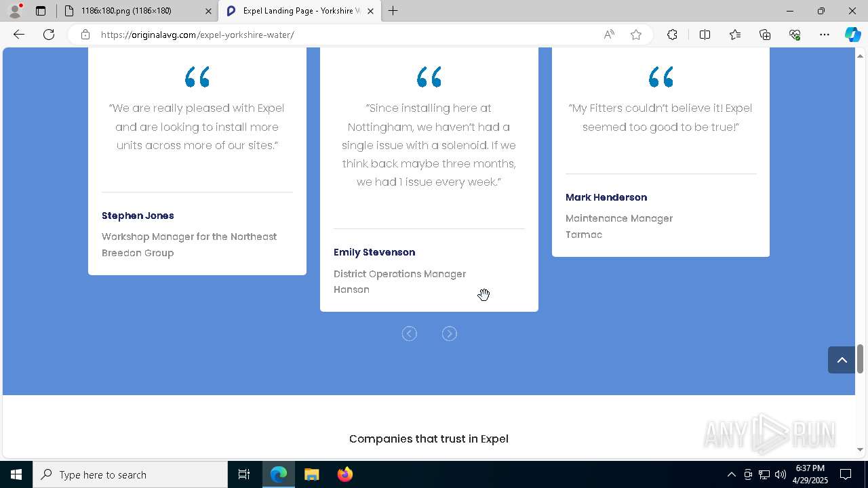Open File Explorer from the taskbar
The width and height of the screenshot is (868, 488).
tap(311, 474)
